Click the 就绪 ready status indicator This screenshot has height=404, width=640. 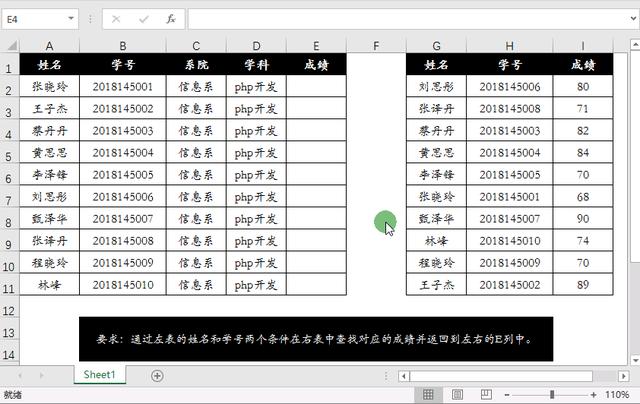[13, 395]
